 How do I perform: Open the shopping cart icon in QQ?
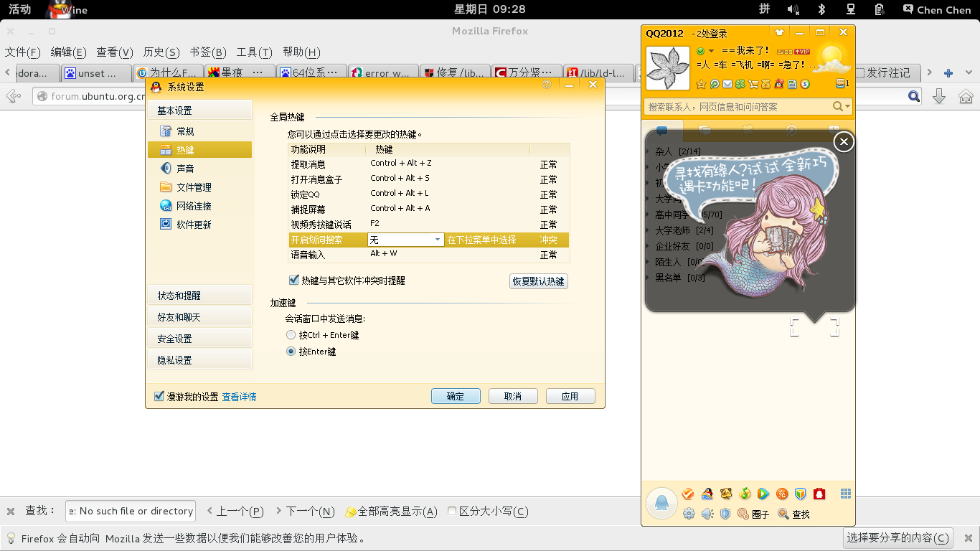pyautogui.click(x=753, y=84)
